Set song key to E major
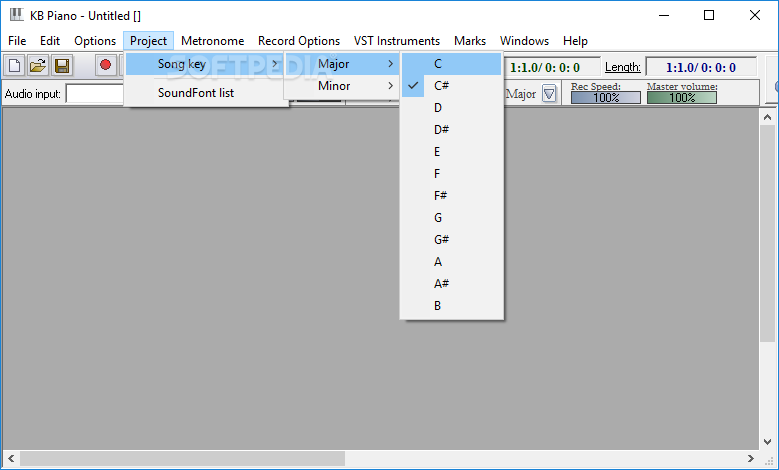This screenshot has width=779, height=470. point(452,152)
